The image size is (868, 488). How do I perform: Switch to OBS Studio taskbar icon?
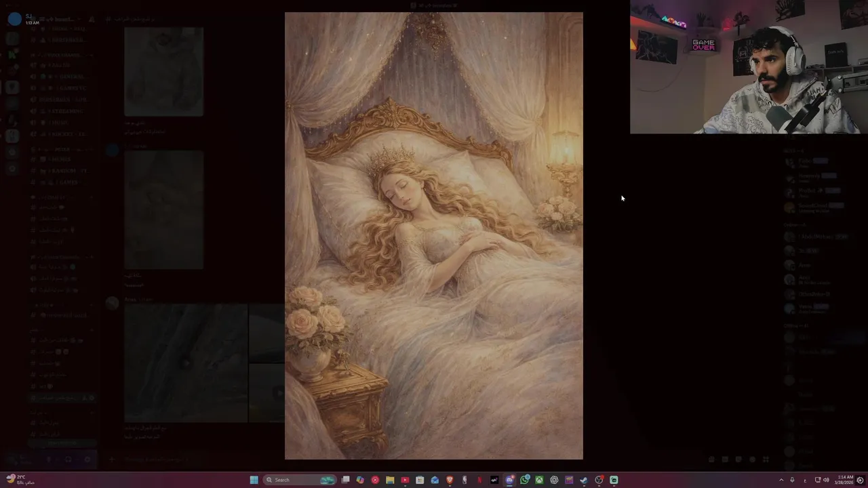[599, 480]
